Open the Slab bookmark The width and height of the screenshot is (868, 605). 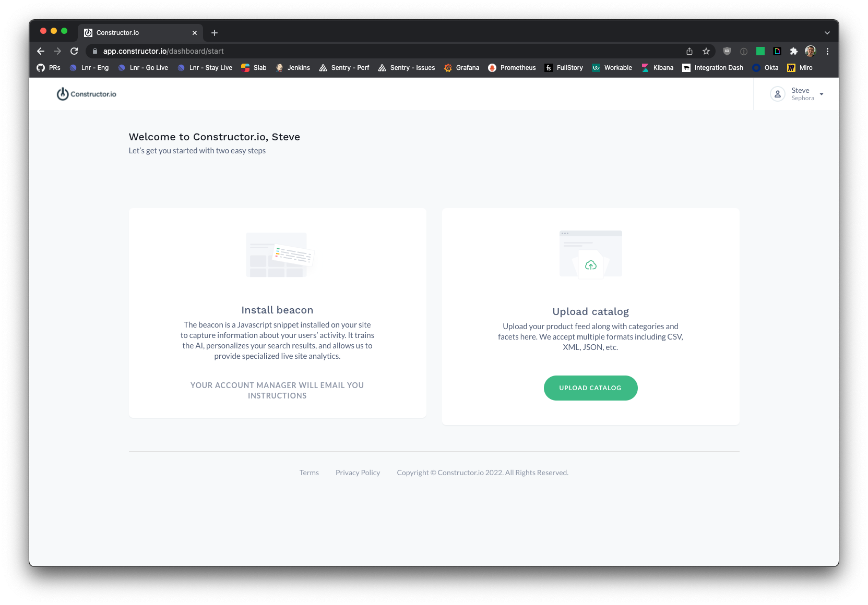[254, 68]
